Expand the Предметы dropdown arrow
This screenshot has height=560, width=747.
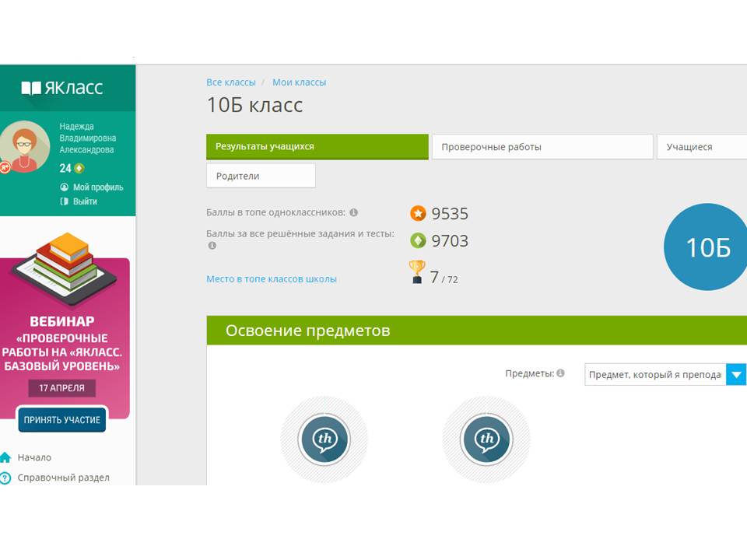(735, 375)
